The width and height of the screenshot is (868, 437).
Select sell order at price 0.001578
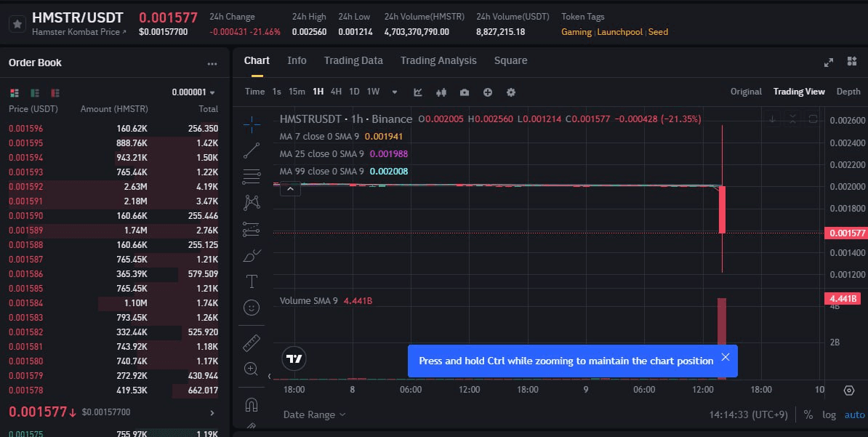[x=113, y=390]
